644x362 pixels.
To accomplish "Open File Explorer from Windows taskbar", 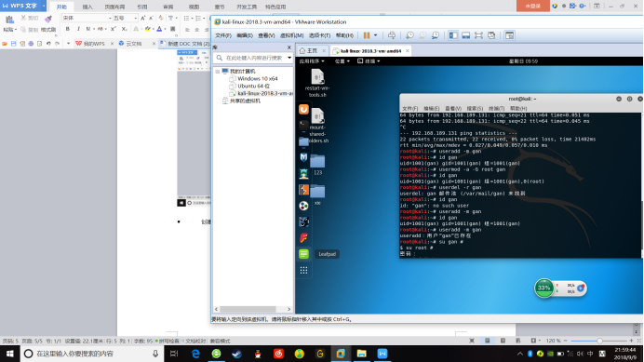I will (361, 354).
